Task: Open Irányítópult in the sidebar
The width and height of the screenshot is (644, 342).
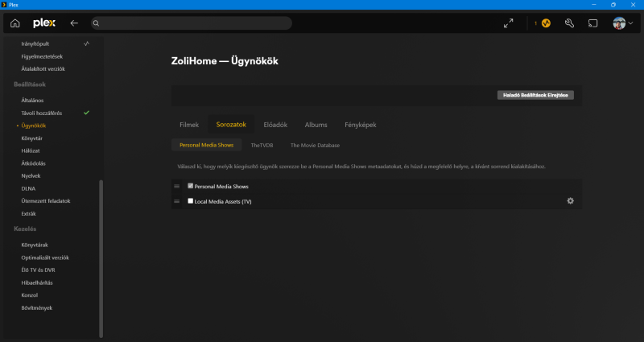Action: [x=35, y=43]
